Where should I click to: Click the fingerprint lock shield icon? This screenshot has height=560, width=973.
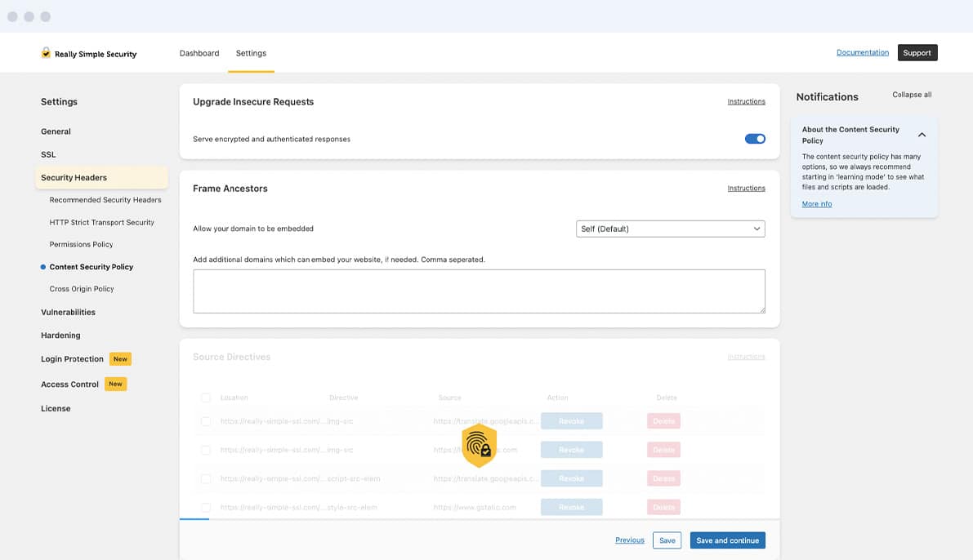pyautogui.click(x=479, y=446)
